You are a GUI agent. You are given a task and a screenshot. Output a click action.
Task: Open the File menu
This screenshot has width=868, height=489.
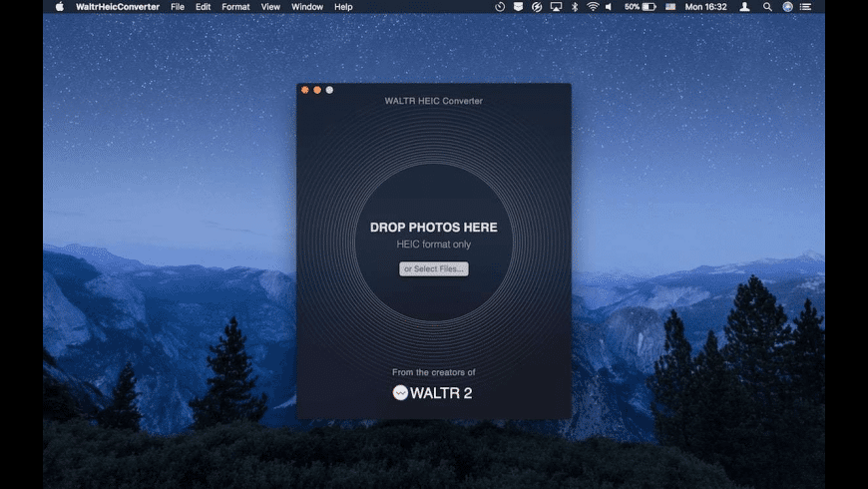coord(178,7)
